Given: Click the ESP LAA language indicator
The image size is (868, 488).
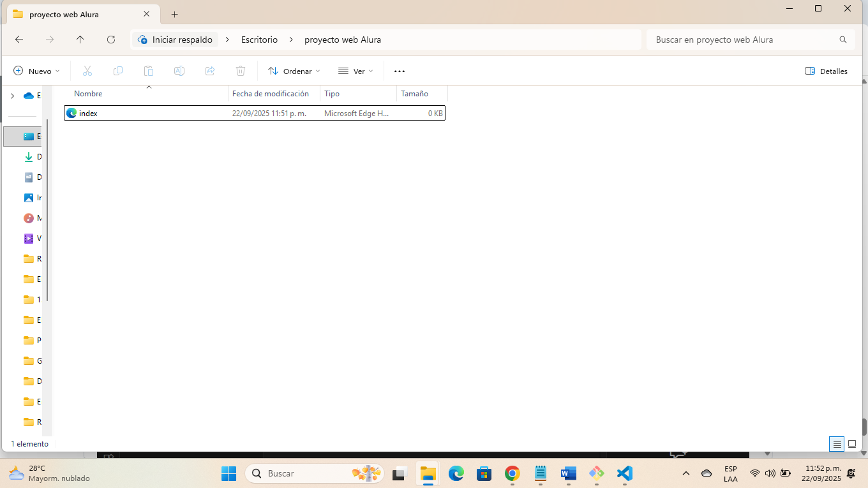Looking at the screenshot, I should pyautogui.click(x=731, y=473).
